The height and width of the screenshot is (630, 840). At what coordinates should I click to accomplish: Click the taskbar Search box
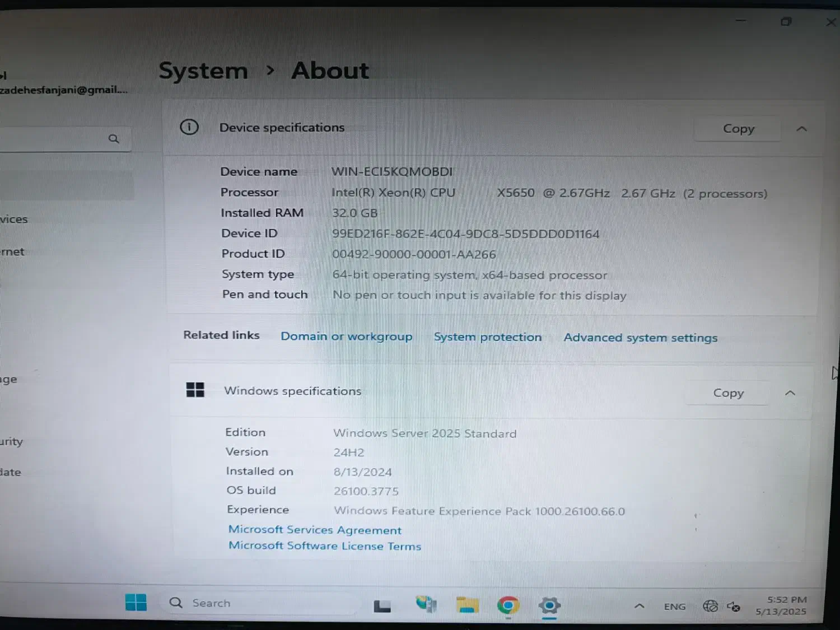click(x=261, y=603)
